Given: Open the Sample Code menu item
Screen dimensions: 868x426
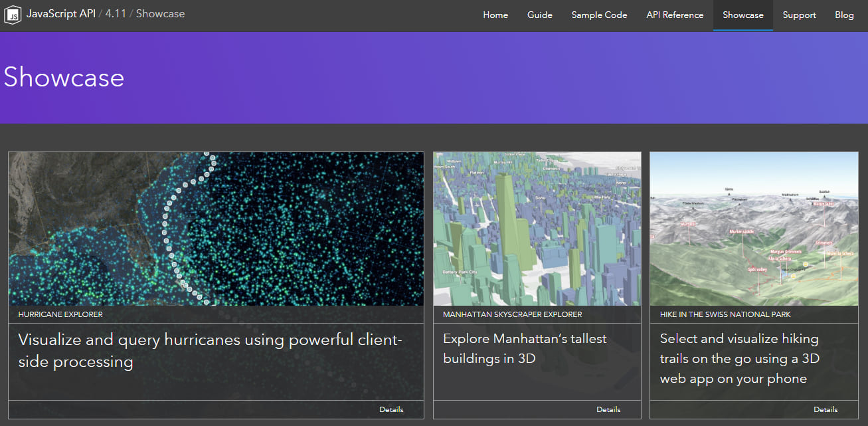Looking at the screenshot, I should tap(599, 15).
